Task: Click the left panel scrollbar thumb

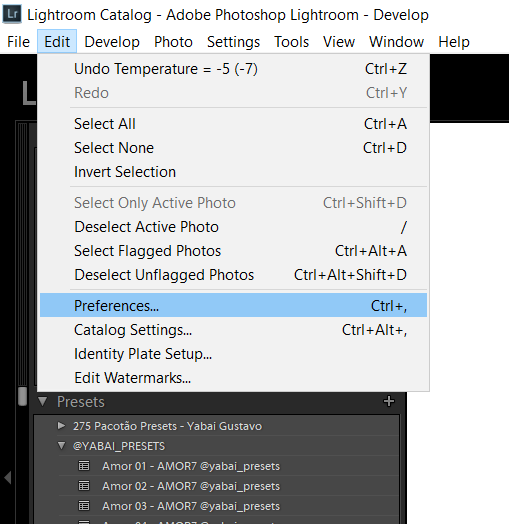Action: [x=22, y=396]
